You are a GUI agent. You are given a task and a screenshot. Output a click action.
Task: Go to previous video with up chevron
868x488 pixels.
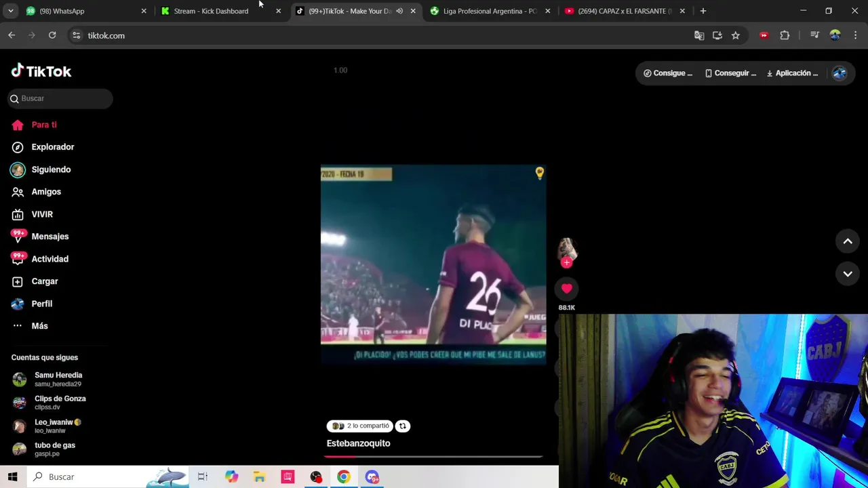tap(848, 241)
